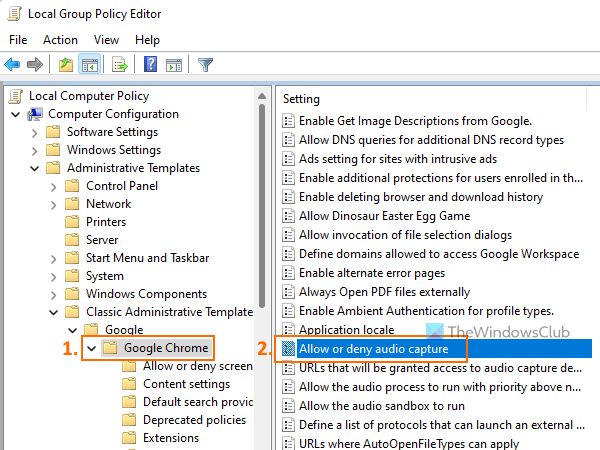Screen dimensions: 600x450
Task: Select Default search provider folder
Action: (198, 402)
